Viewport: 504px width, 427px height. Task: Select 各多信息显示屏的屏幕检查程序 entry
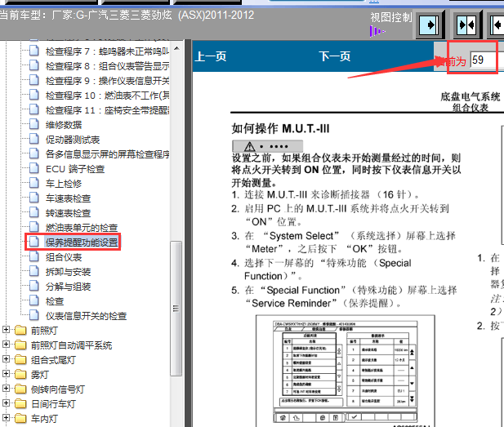click(107, 154)
